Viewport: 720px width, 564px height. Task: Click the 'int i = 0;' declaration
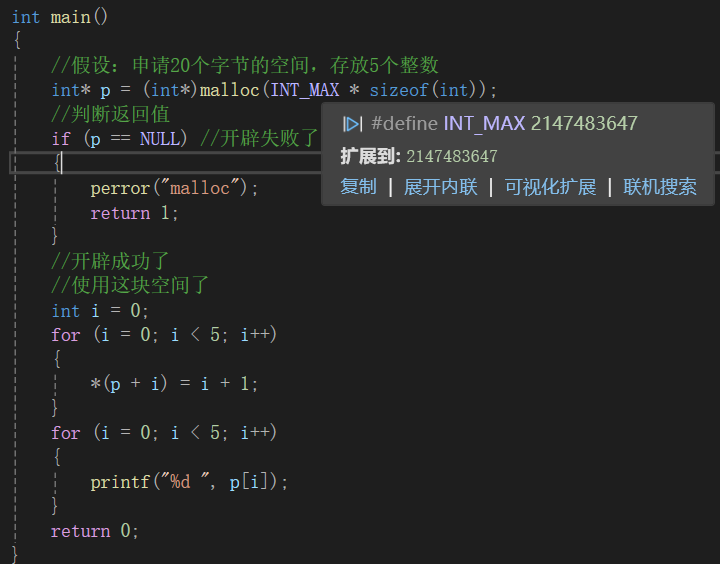click(100, 311)
